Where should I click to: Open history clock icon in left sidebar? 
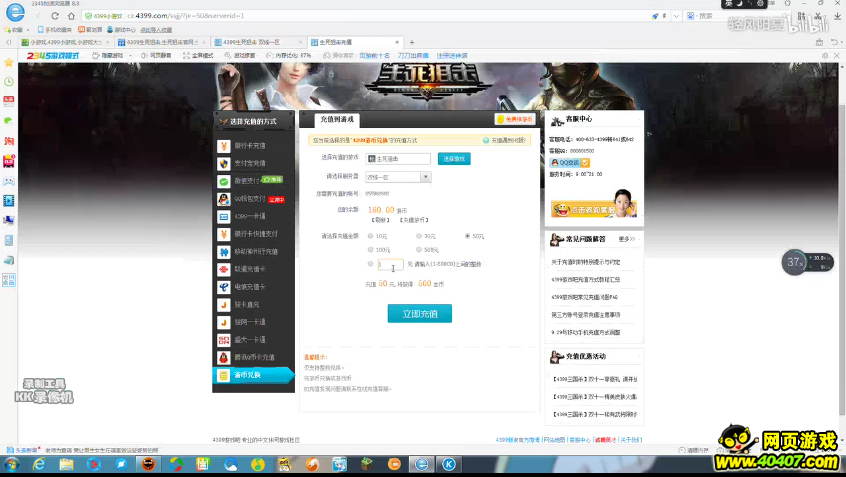(x=9, y=81)
